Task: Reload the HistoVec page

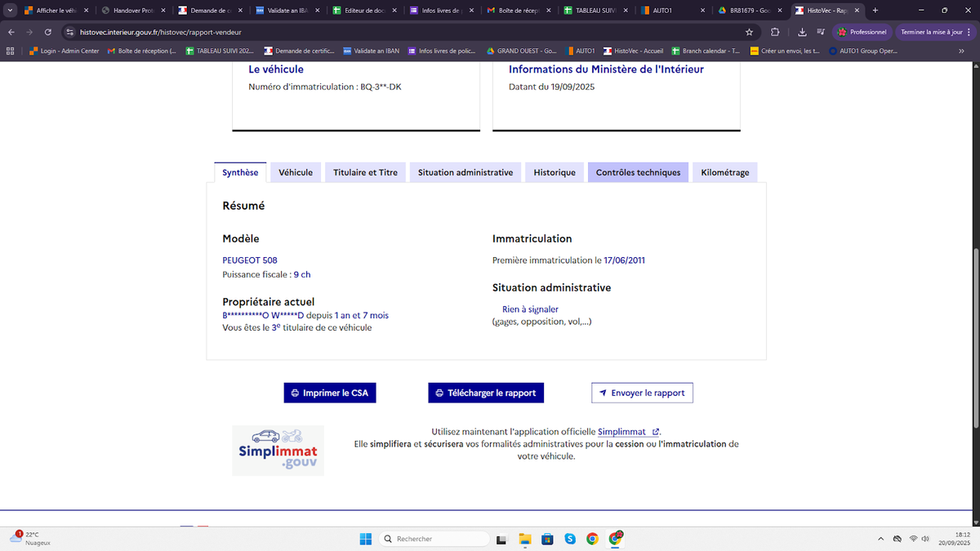Action: 48,32
